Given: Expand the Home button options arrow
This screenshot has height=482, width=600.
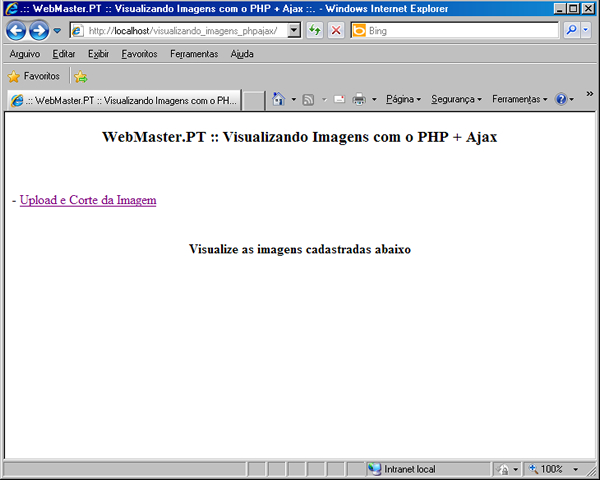Looking at the screenshot, I should point(293,99).
